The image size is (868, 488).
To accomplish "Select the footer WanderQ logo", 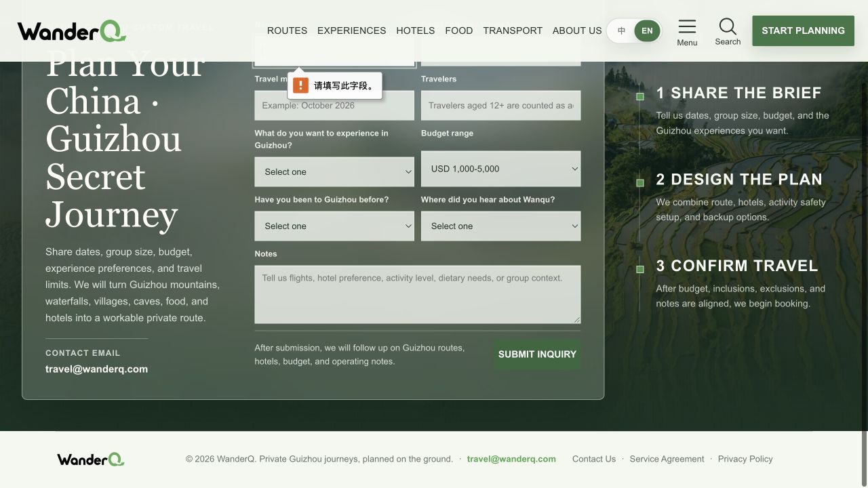I will (x=91, y=460).
